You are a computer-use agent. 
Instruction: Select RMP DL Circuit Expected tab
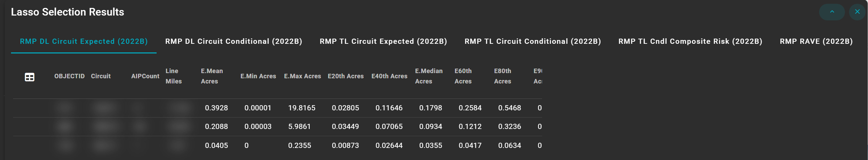pyautogui.click(x=84, y=41)
